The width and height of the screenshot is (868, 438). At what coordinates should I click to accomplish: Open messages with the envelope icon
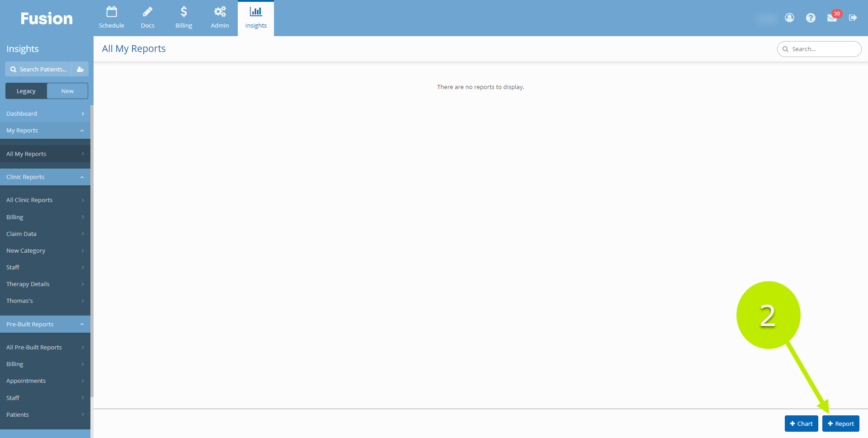832,19
